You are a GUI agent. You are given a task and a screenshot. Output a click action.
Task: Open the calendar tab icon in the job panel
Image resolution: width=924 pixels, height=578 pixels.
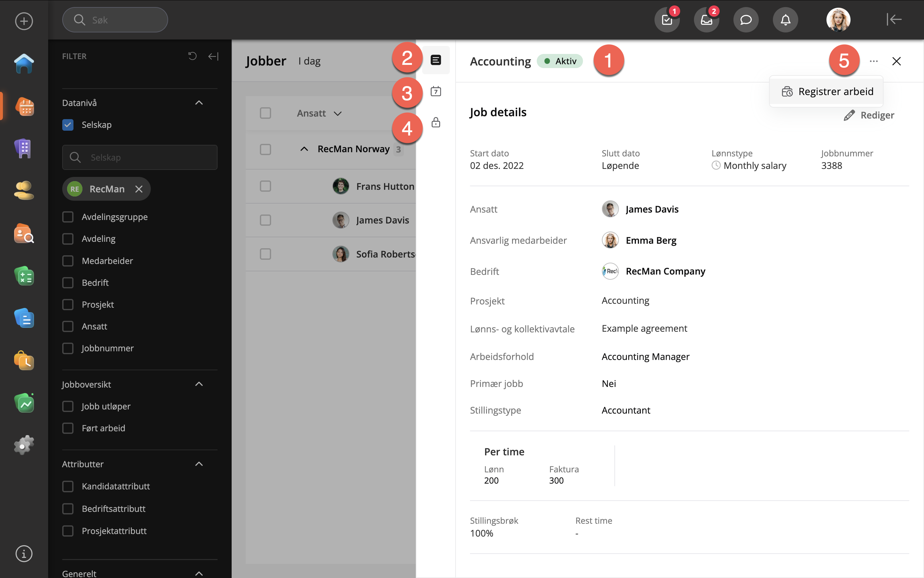coord(436,91)
